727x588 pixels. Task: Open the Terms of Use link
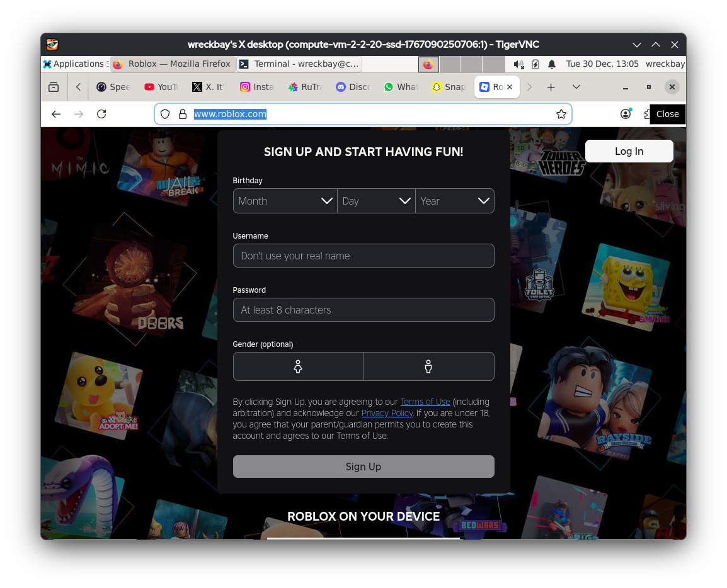pos(425,402)
